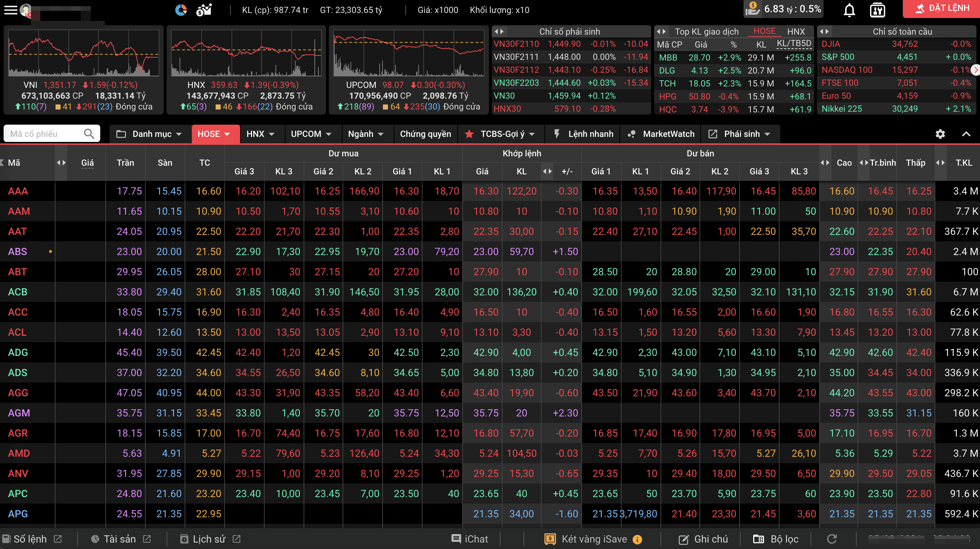Open Két vàng iSave info icon
The width and height of the screenshot is (980, 549).
coord(637,539)
